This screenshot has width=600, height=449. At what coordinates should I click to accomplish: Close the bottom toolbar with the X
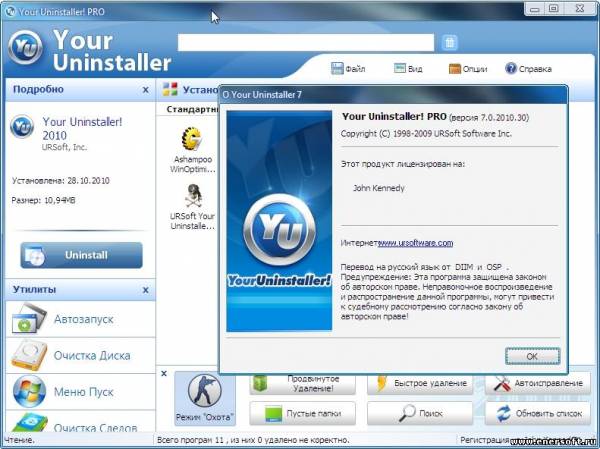coord(164,374)
